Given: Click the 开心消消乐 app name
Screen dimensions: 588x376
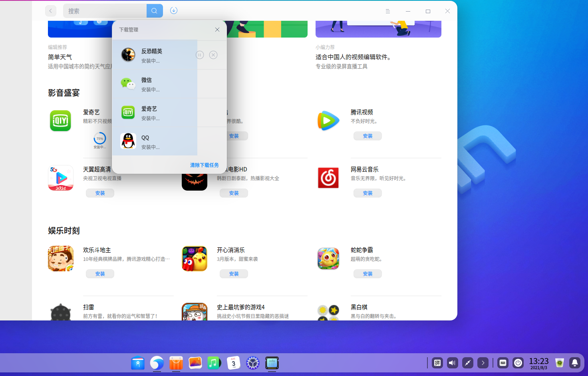Looking at the screenshot, I should click(231, 250).
